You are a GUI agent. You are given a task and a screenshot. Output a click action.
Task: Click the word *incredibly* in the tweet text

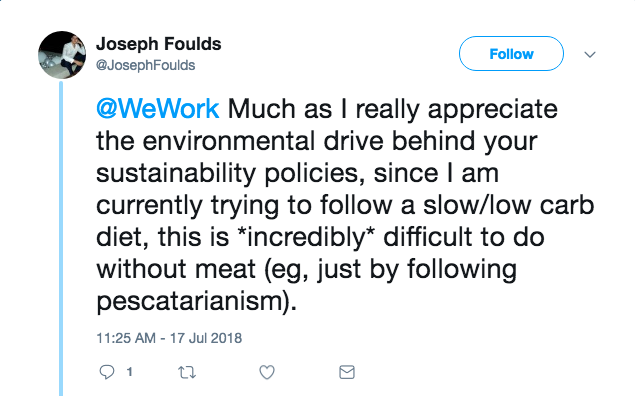(306, 237)
